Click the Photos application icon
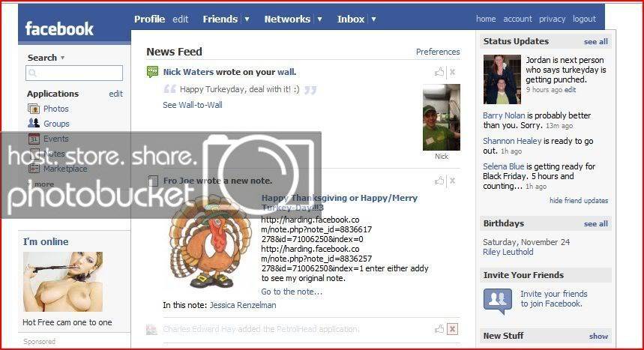The image size is (644, 350). (33, 109)
